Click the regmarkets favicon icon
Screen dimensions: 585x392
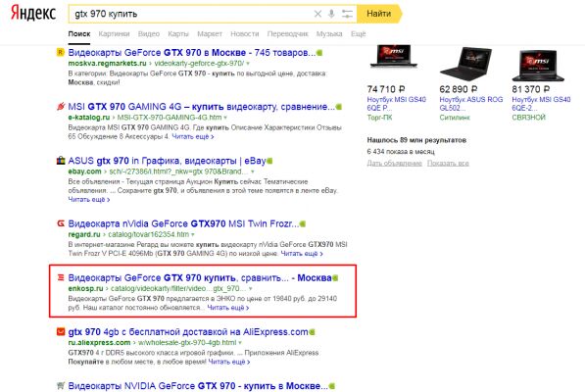point(61,52)
